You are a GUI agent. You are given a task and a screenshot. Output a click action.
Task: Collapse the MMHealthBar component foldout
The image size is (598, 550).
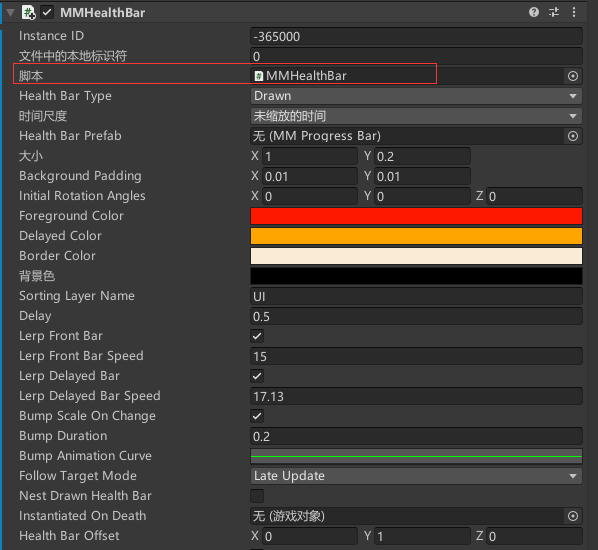coord(11,13)
